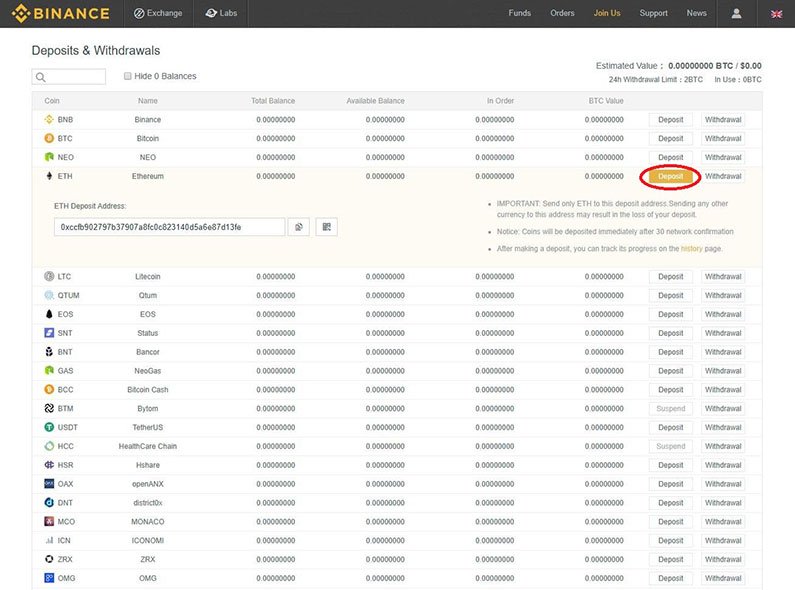Click the BTM coin icon
The image size is (795, 590).
(x=49, y=408)
